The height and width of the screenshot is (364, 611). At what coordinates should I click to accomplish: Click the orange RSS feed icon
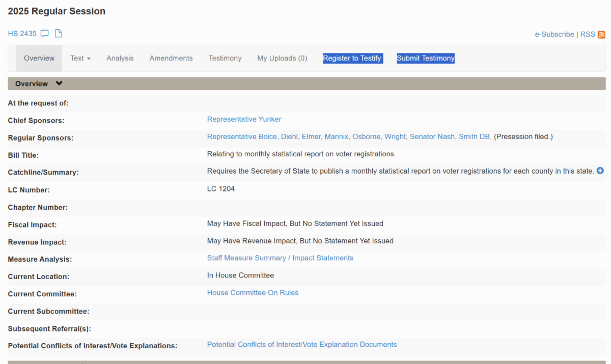point(601,35)
